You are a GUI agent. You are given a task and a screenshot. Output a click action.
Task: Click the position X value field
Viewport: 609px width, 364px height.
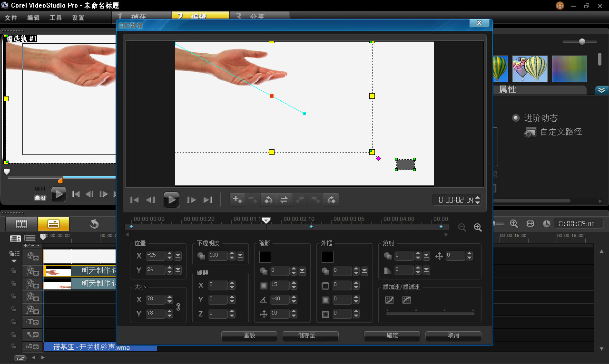(156, 256)
